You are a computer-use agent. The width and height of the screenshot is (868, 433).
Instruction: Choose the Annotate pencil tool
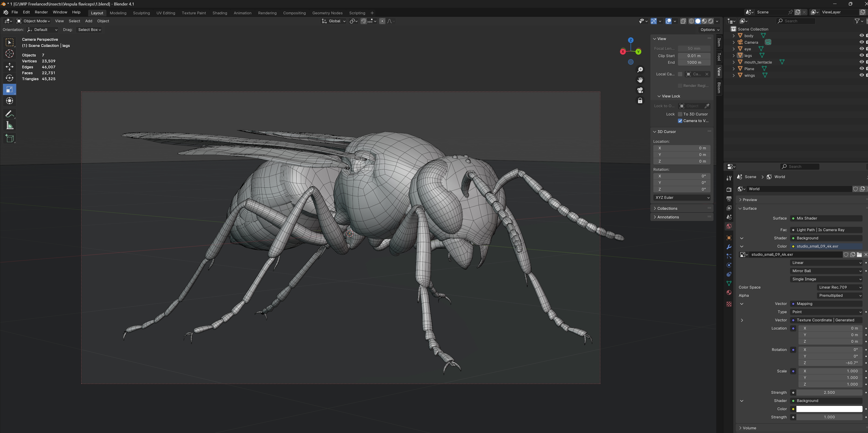point(9,114)
